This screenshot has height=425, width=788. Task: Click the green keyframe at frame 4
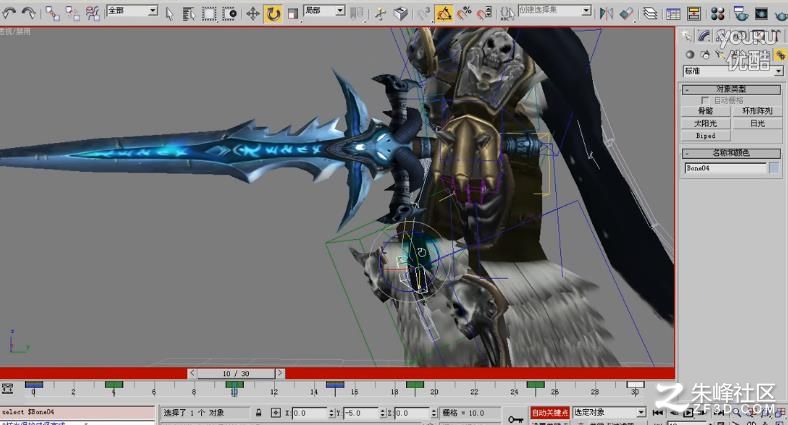click(x=114, y=385)
